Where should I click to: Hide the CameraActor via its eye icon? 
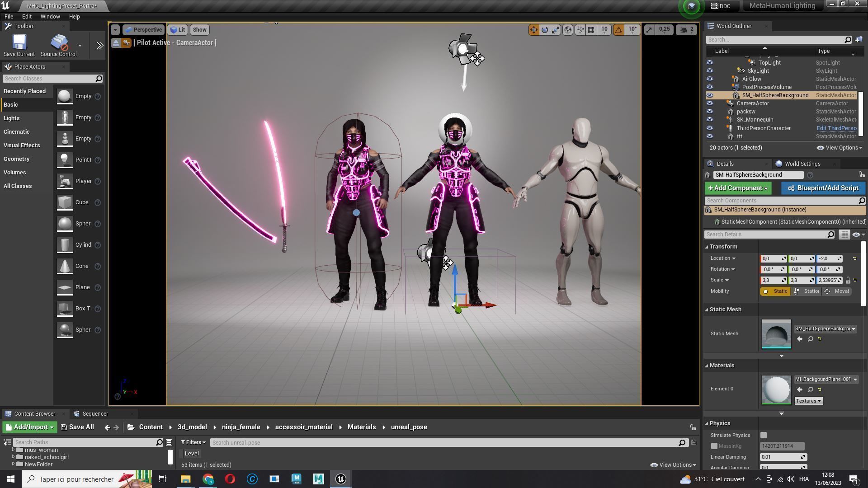pos(710,103)
